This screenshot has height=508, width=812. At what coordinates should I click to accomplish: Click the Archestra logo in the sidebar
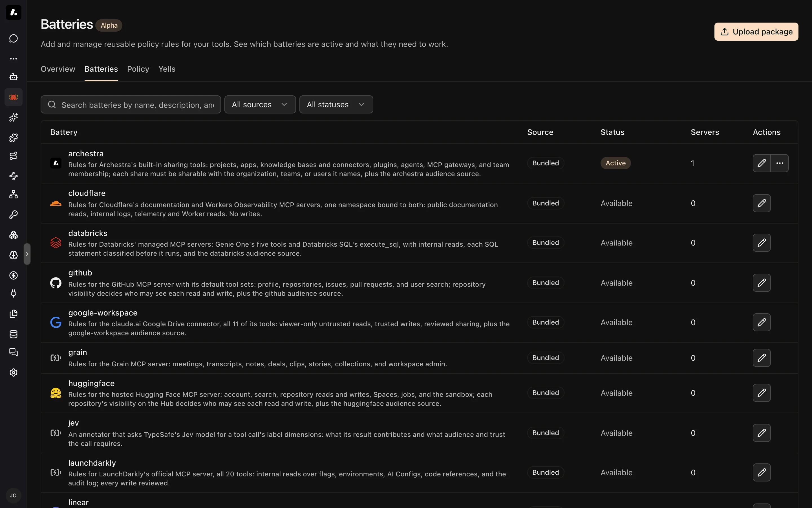[x=14, y=12]
